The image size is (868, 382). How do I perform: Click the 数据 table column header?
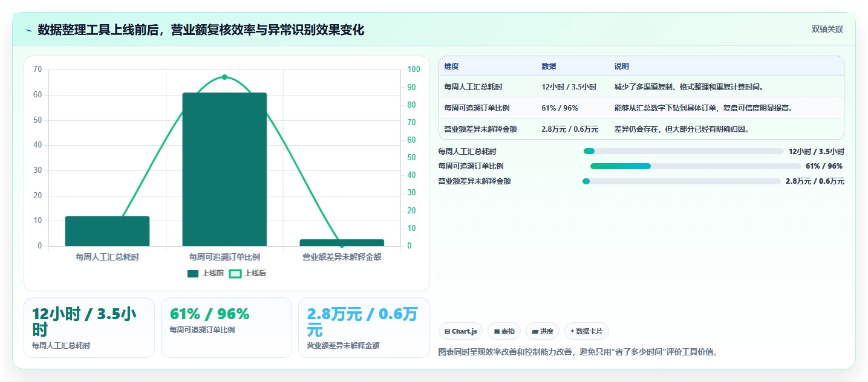pos(549,66)
